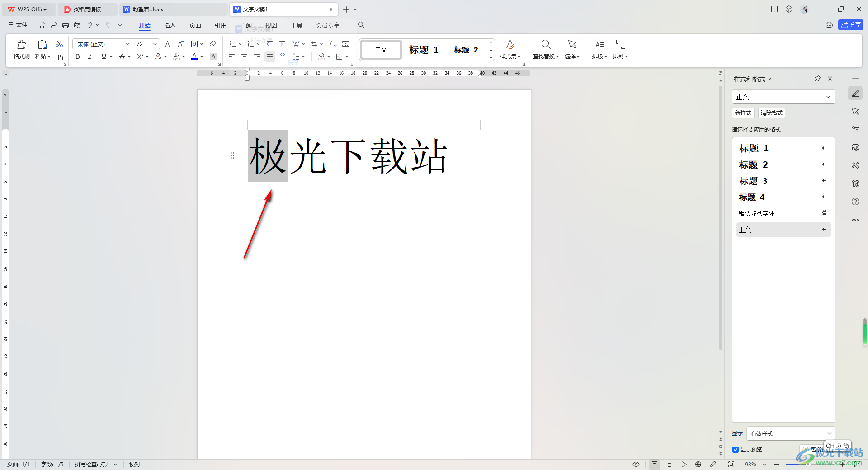Screen dimensions: 868x470
Task: Click the font color red A swatch
Action: coord(194,56)
